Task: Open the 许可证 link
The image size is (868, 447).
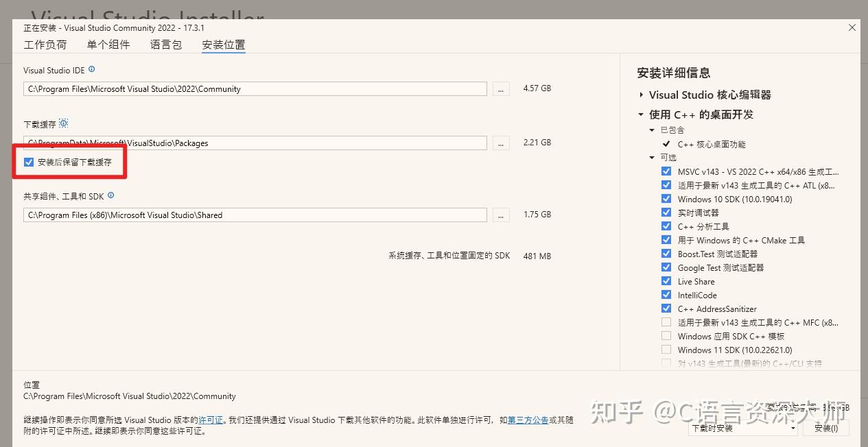Action: (x=209, y=420)
